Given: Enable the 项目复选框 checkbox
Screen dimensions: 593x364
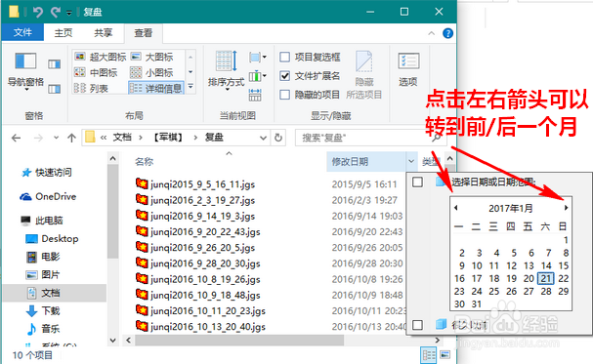Looking at the screenshot, I should point(284,57).
